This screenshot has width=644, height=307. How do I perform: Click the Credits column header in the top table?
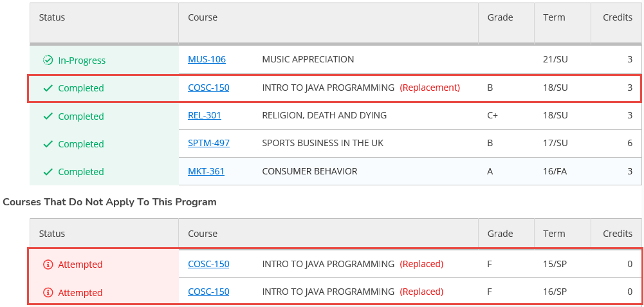click(617, 17)
